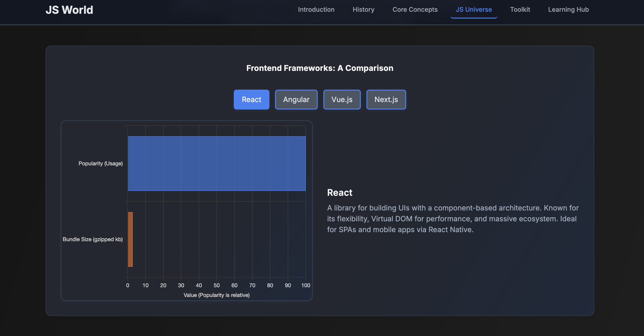Open the Introduction nav link
Viewport: 644px width, 336px height.
click(x=316, y=9)
